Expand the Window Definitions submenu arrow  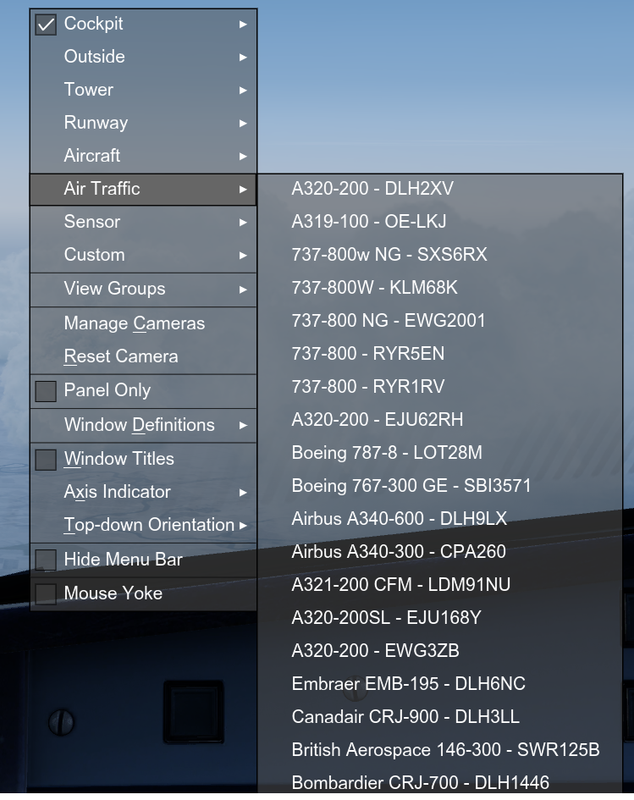pyautogui.click(x=243, y=426)
